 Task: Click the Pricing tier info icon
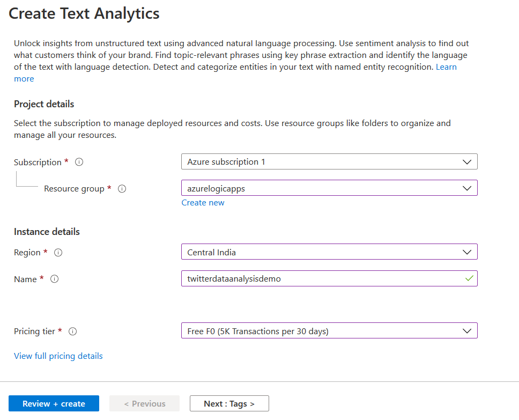73,331
